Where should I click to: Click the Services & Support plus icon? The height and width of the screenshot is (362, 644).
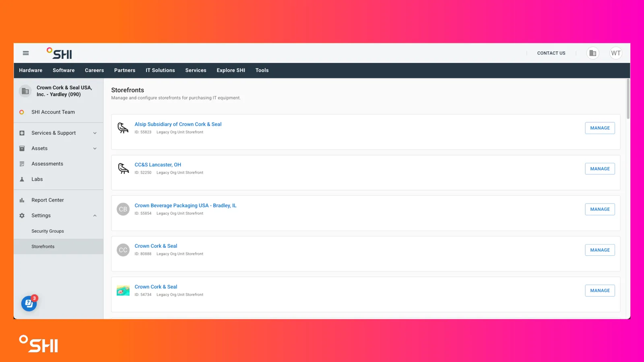pos(22,133)
